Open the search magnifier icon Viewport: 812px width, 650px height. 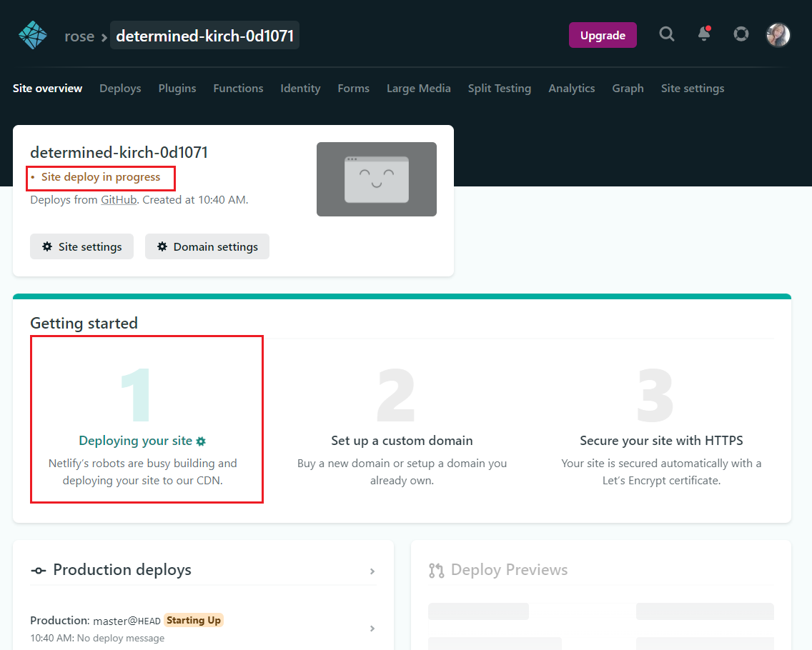click(666, 34)
